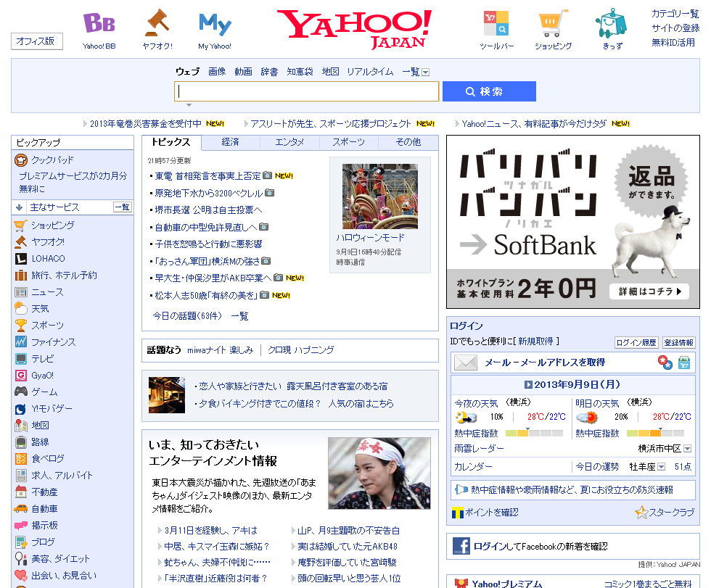Open the Yahoo Auctions gavel icon
This screenshot has width=711, height=588.
click(157, 22)
